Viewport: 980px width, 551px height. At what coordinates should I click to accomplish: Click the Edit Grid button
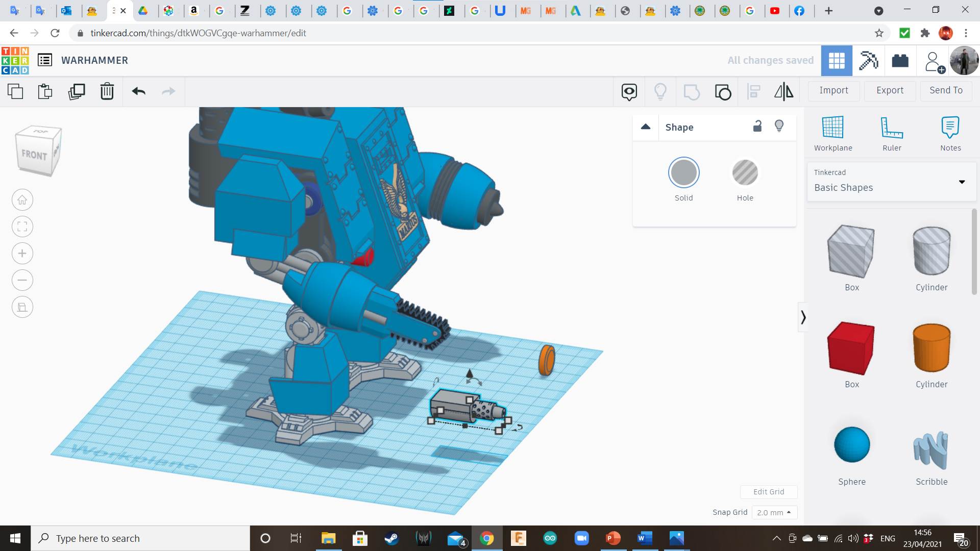coord(768,492)
